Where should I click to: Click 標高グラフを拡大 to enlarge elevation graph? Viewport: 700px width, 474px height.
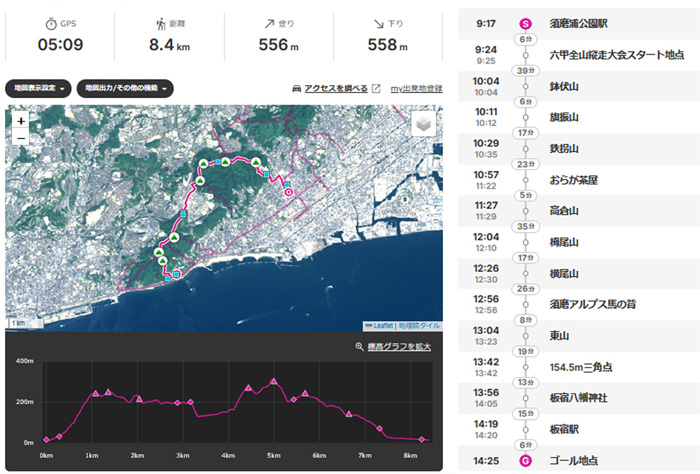tap(399, 347)
